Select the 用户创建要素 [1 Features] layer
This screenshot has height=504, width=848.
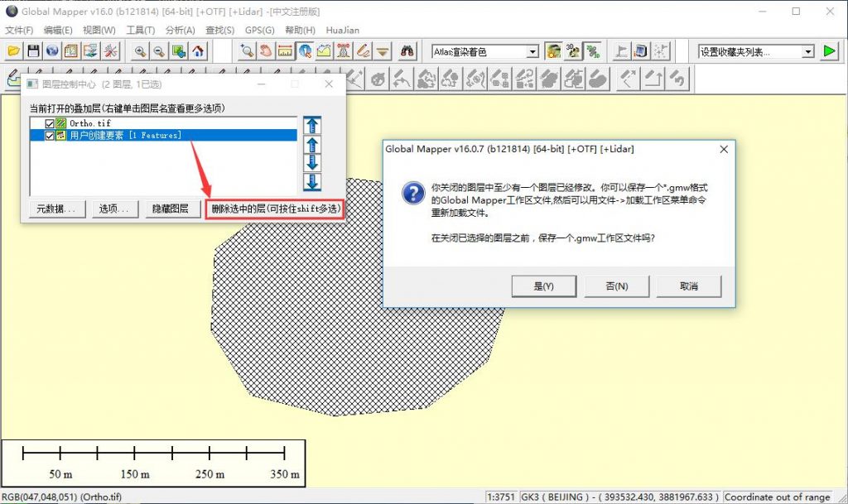[x=163, y=136]
